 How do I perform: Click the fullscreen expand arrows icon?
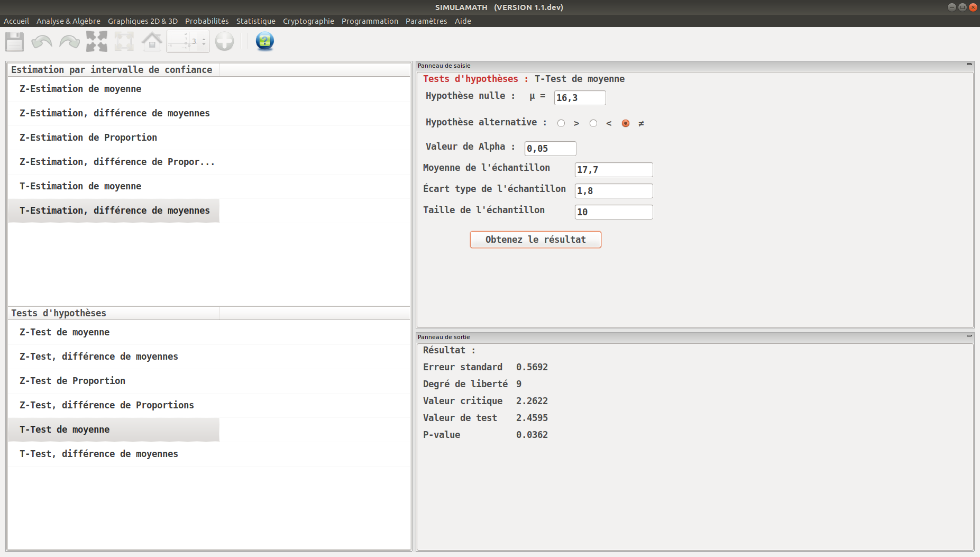tap(97, 41)
